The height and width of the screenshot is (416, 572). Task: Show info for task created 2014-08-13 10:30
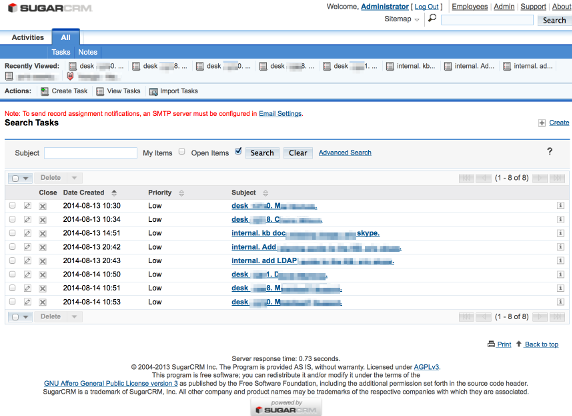tap(560, 206)
